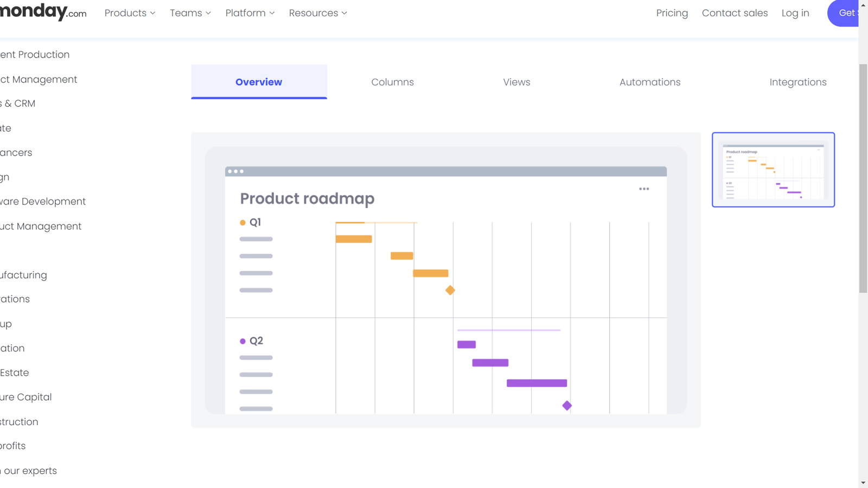Open the Product Management category

click(41, 226)
